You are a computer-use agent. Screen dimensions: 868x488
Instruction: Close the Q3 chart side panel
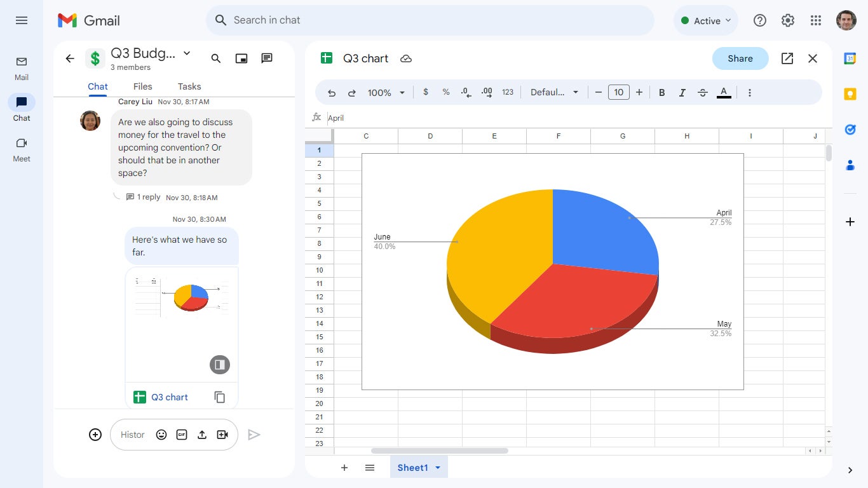coord(813,58)
